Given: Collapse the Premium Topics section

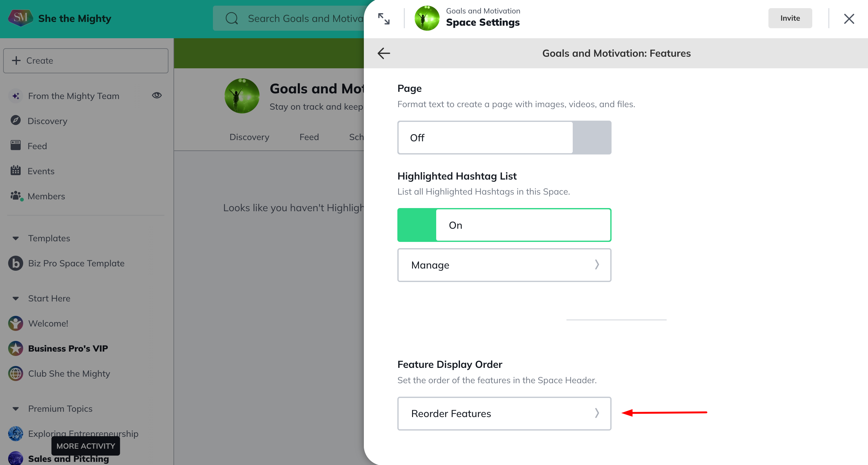Looking at the screenshot, I should coord(16,409).
